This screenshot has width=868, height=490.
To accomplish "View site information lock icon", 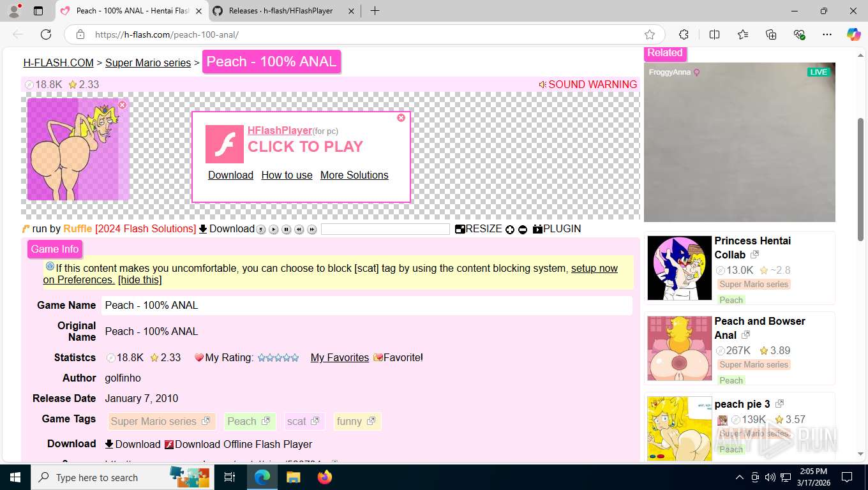I will coord(80,34).
